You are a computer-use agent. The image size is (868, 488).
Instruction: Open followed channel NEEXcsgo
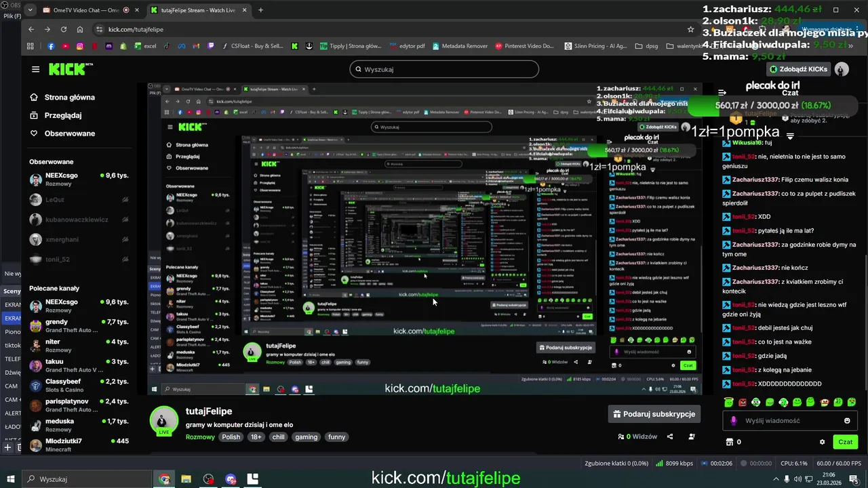pyautogui.click(x=79, y=180)
